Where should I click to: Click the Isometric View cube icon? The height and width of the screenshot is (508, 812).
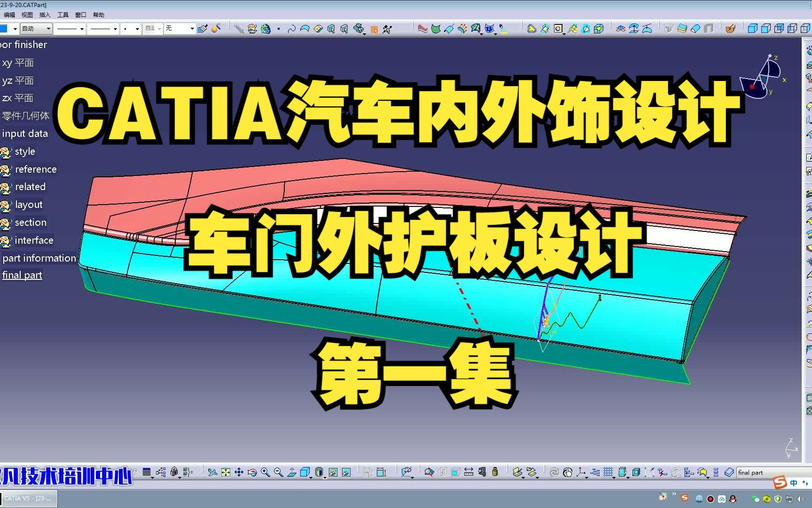click(304, 472)
